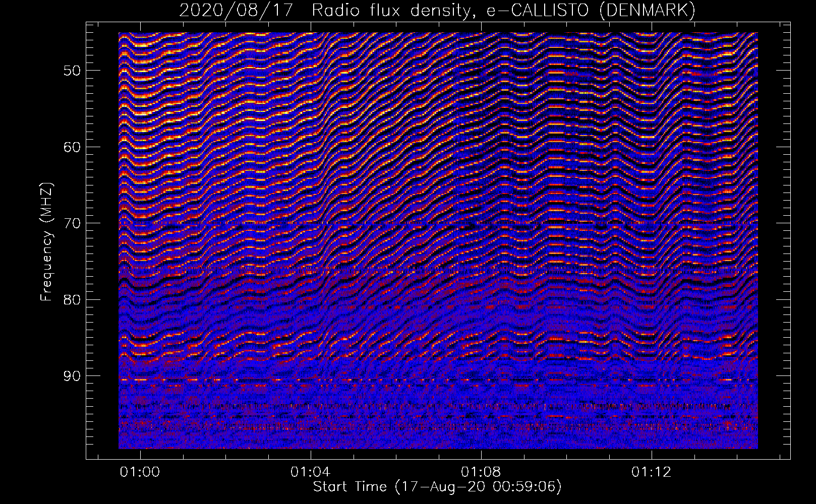
Task: Click the 01:12 time tick label
Action: [652, 472]
